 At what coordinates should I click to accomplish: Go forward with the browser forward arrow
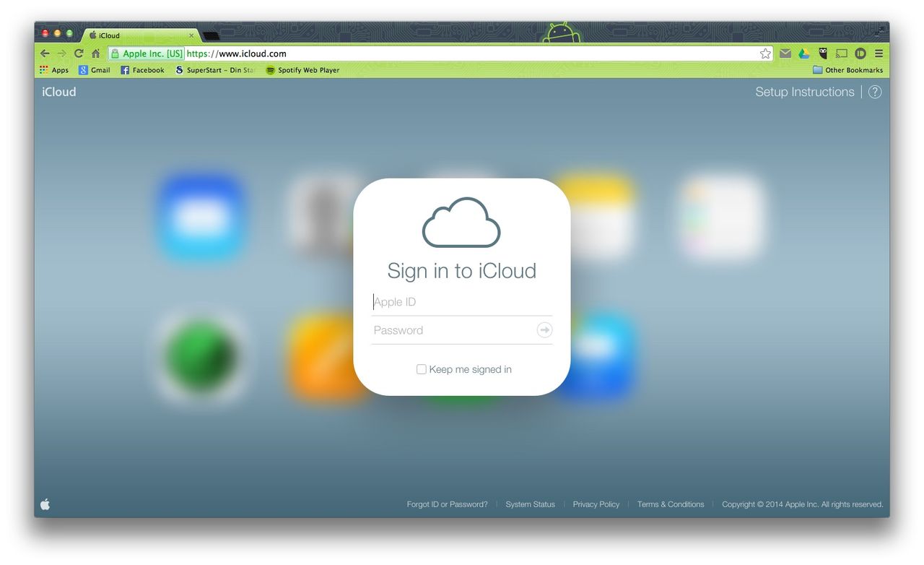(62, 53)
